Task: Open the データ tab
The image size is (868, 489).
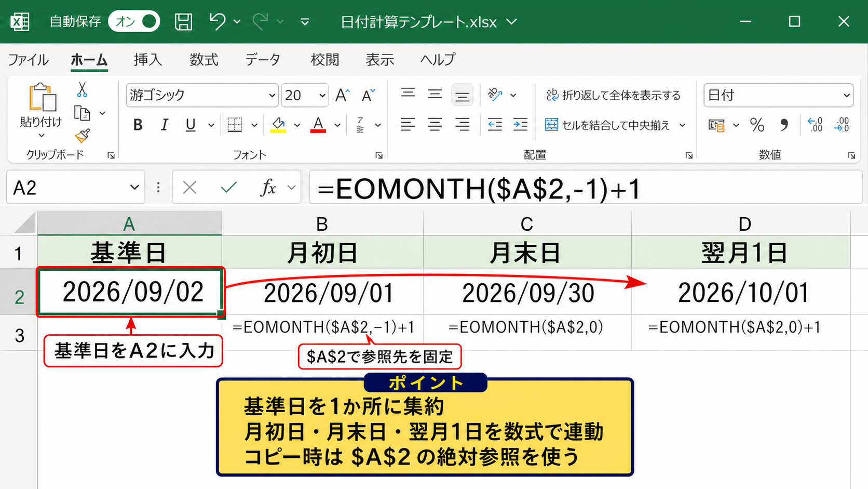Action: coord(263,60)
